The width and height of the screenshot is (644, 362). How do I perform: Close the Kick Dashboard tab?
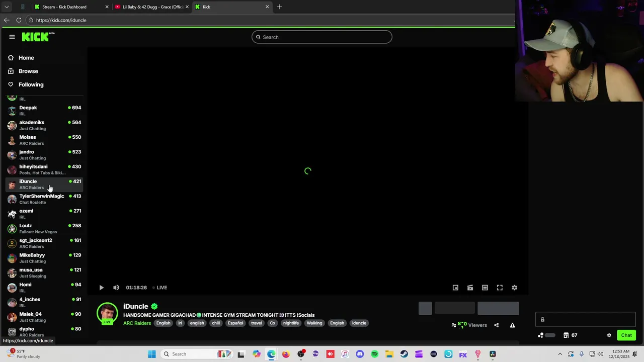click(x=107, y=7)
